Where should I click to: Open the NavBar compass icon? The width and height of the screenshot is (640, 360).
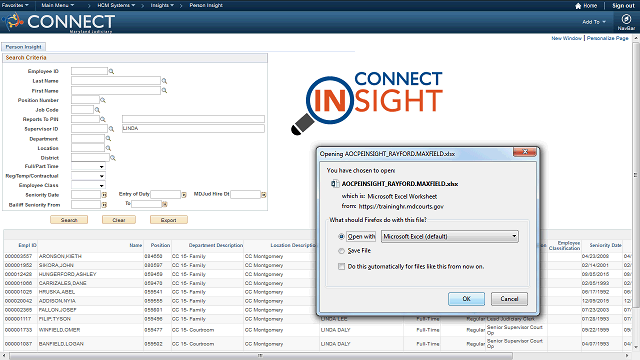[626, 19]
